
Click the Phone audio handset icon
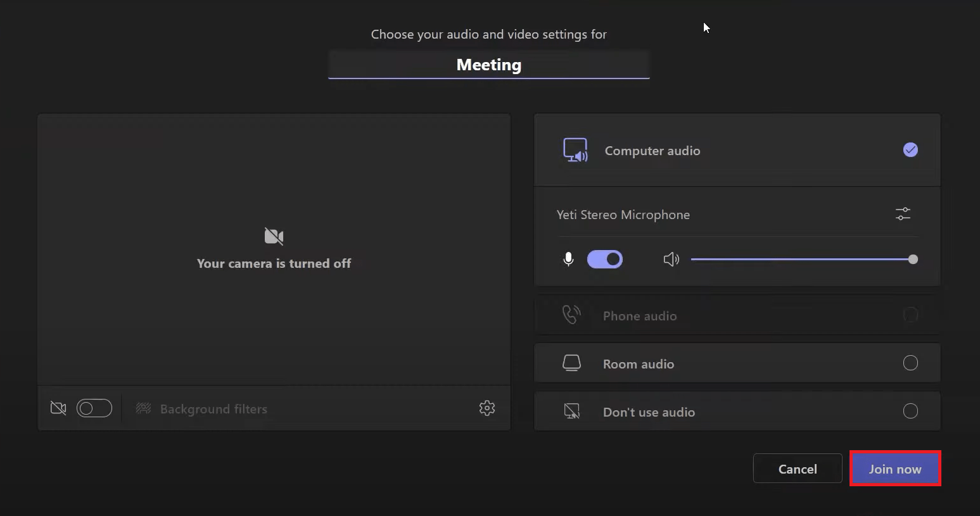[571, 315]
